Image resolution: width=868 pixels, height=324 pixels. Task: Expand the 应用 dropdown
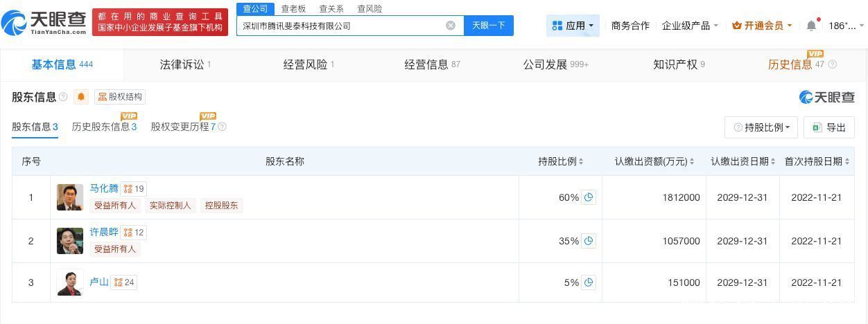click(573, 26)
